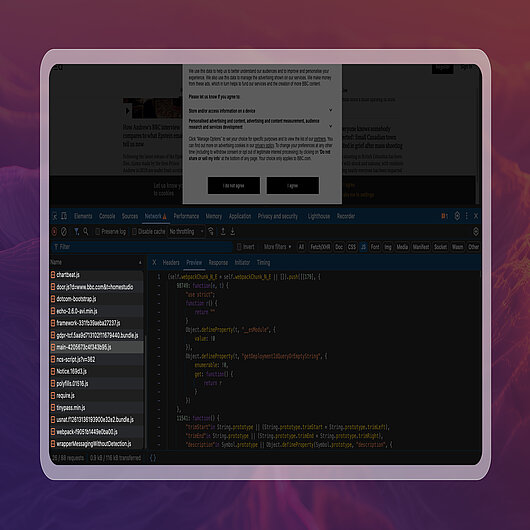Open the issues counter badge
The image size is (530, 530).
(x=444, y=216)
